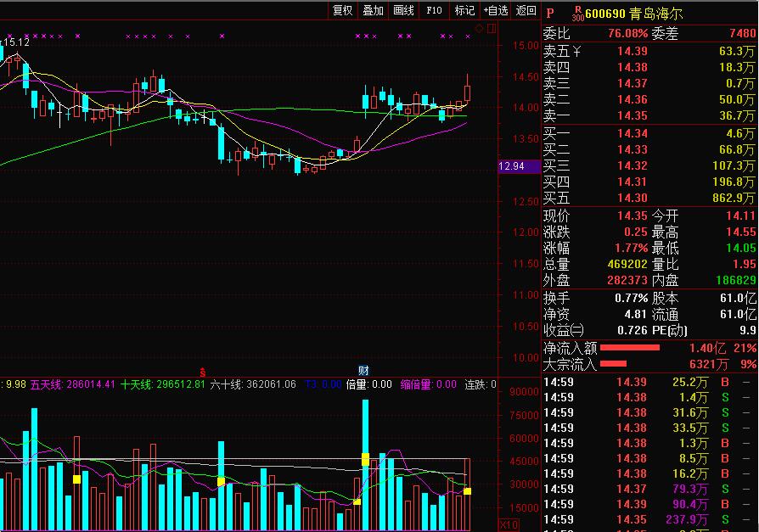Viewport: 759px width, 532px height.
Task: Click the 净流入额 red bar
Action: click(x=630, y=347)
